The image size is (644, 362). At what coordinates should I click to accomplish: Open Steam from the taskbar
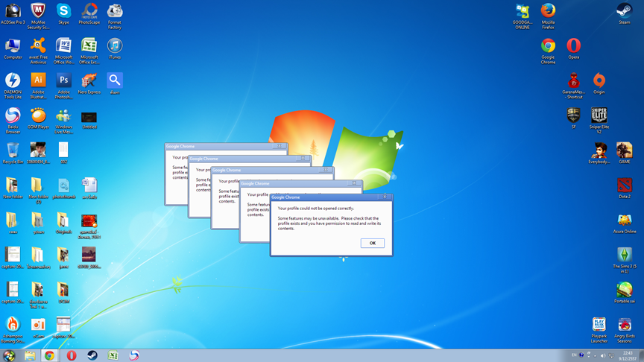click(92, 355)
